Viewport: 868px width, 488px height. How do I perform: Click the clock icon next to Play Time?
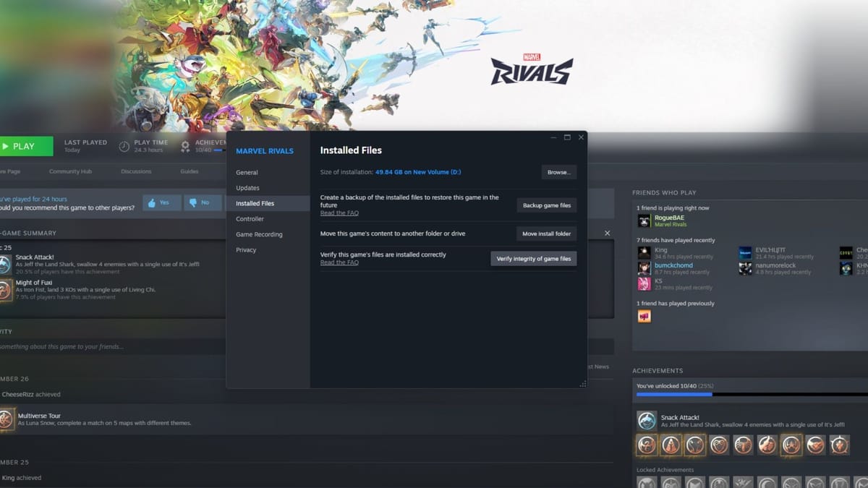pyautogui.click(x=123, y=146)
